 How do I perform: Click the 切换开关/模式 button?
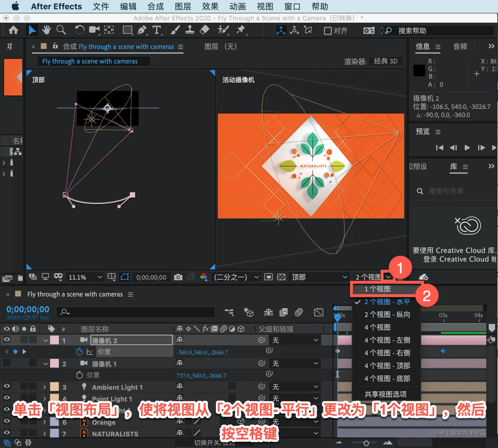214,443
